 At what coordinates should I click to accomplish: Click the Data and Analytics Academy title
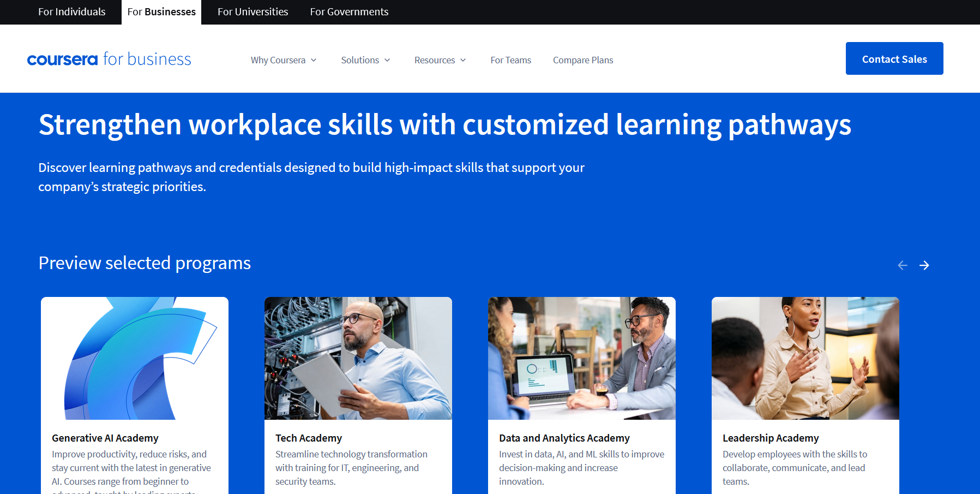(x=564, y=438)
